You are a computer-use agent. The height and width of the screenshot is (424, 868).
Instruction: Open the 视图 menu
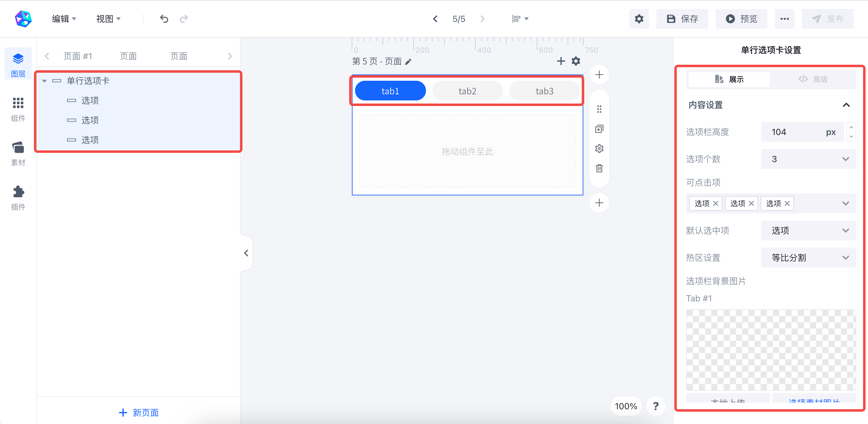108,19
